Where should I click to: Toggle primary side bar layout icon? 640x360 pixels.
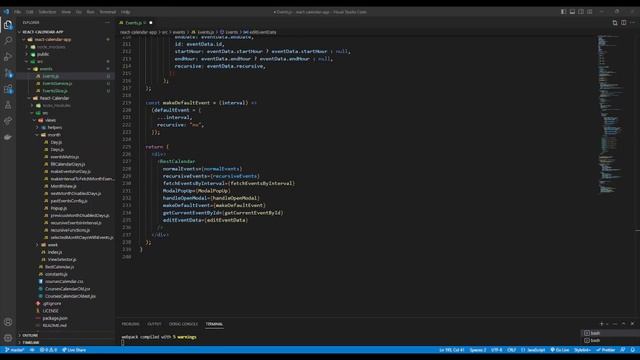tap(563, 12)
